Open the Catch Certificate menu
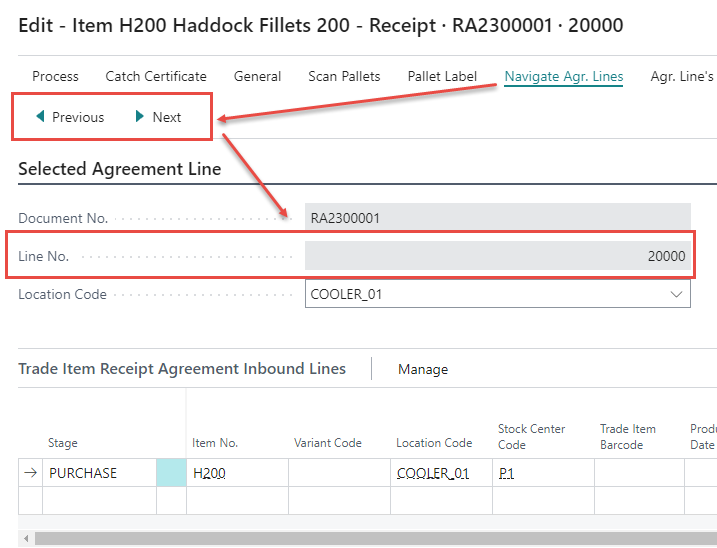This screenshot has height=548, width=717. 156,76
